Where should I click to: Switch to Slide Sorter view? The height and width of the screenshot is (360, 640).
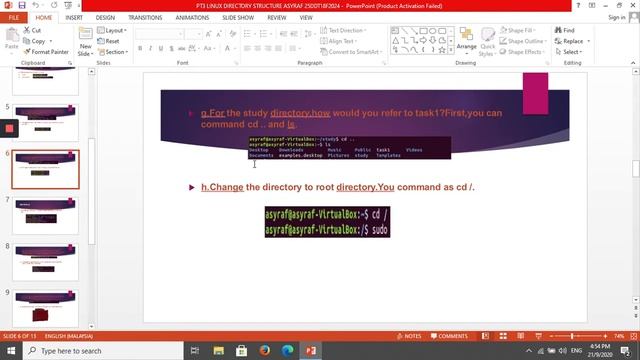click(x=503, y=336)
